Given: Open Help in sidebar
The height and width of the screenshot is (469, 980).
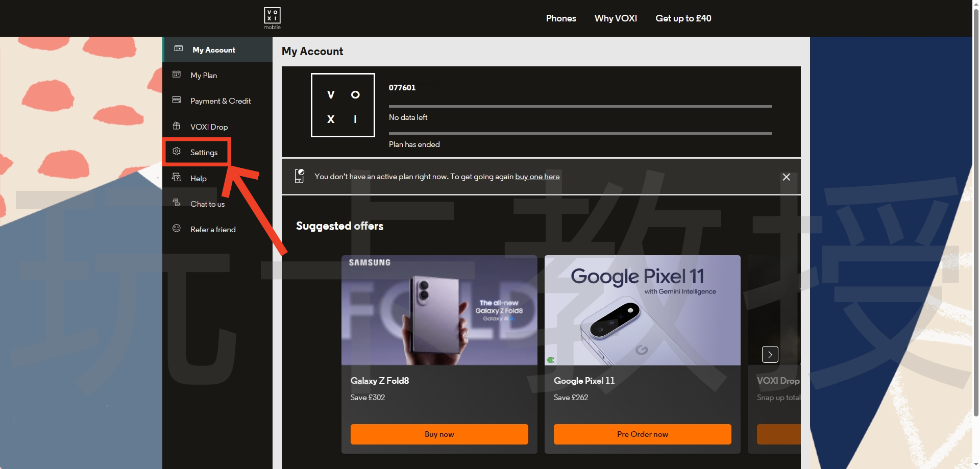Looking at the screenshot, I should point(217,178).
